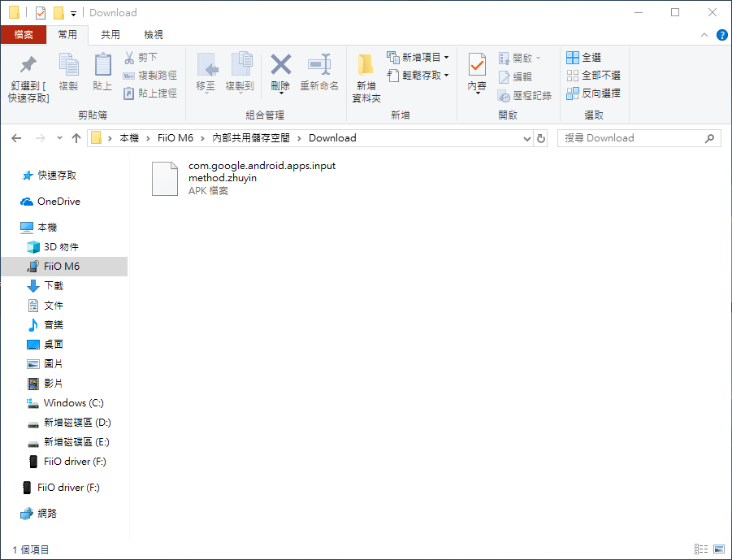Screen dimensions: 732x560
Task: Create a New folder (新增資料夾)
Action: (366, 77)
